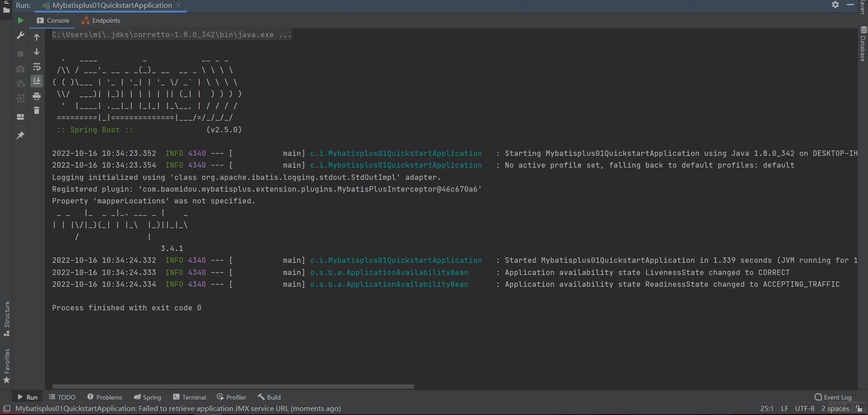Toggle Soft-Wrap for console output

(x=37, y=67)
